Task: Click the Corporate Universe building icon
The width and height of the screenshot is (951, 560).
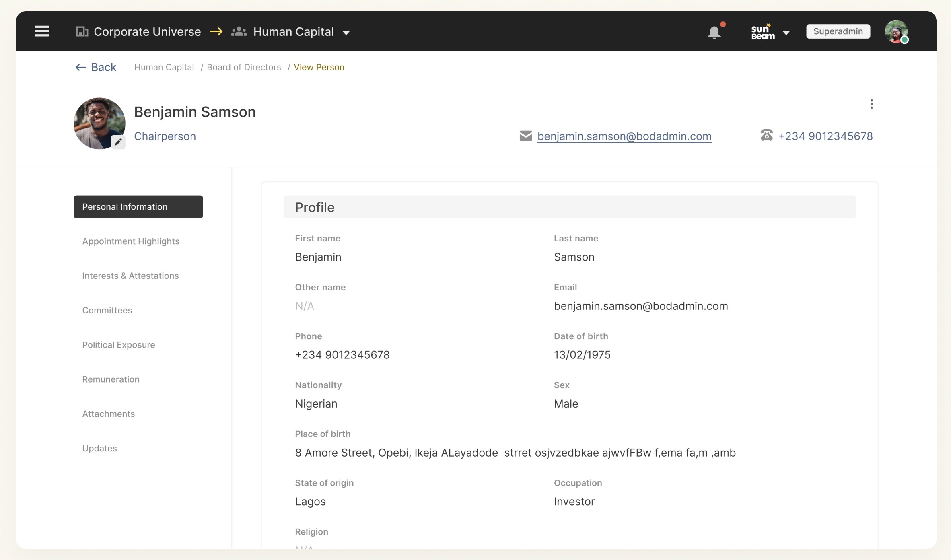Action: click(x=82, y=31)
